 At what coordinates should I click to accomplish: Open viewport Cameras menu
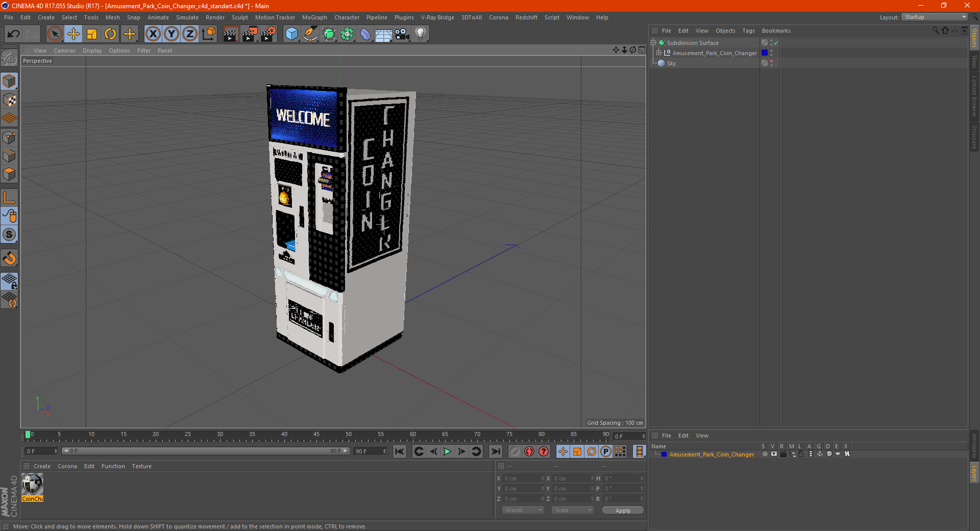click(x=64, y=51)
